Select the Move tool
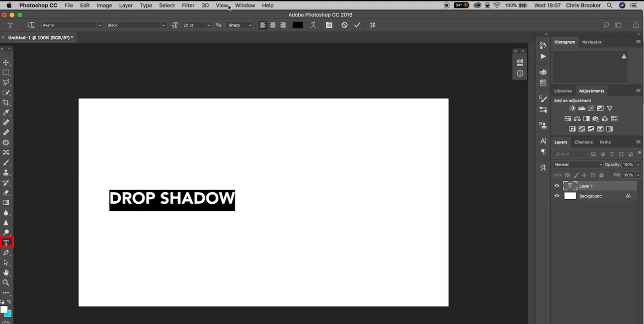This screenshot has height=324, width=644. pos(6,62)
